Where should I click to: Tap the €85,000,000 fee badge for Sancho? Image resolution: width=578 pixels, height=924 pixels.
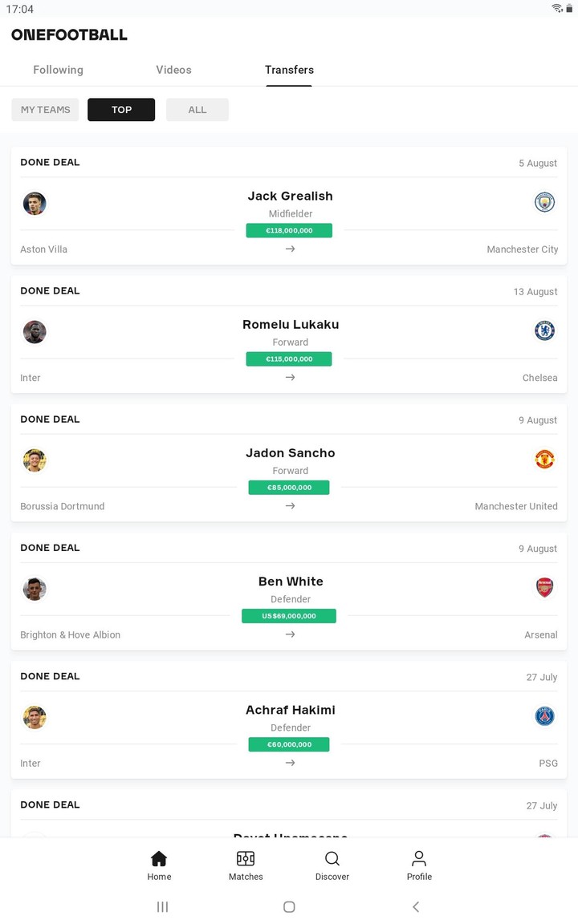(289, 488)
